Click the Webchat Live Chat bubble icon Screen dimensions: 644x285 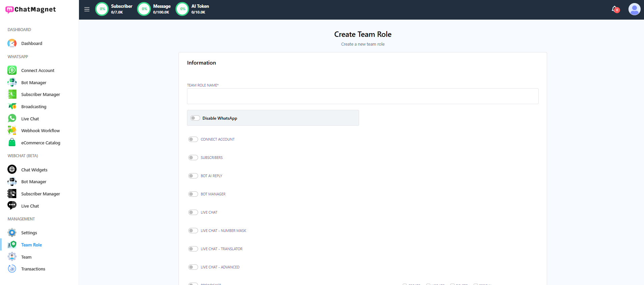coord(12,206)
